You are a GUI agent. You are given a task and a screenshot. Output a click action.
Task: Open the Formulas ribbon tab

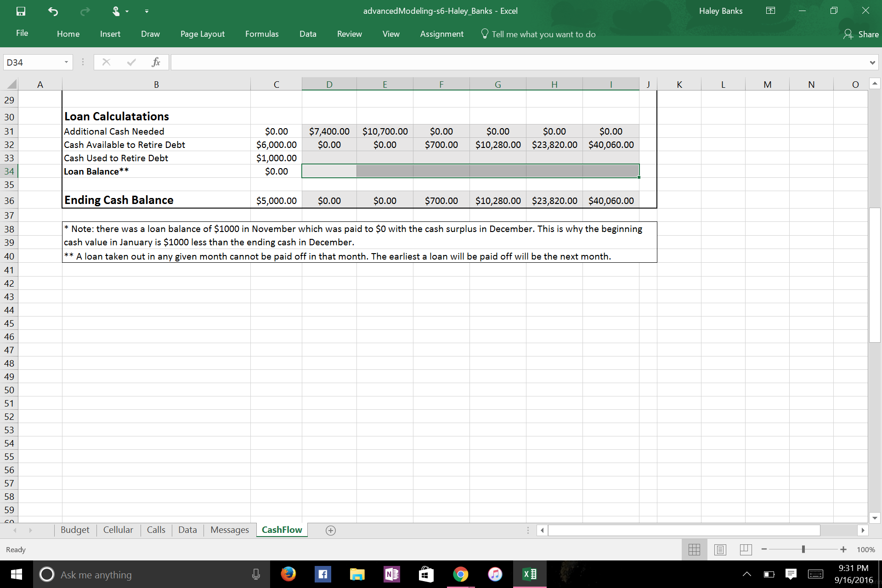coord(262,34)
